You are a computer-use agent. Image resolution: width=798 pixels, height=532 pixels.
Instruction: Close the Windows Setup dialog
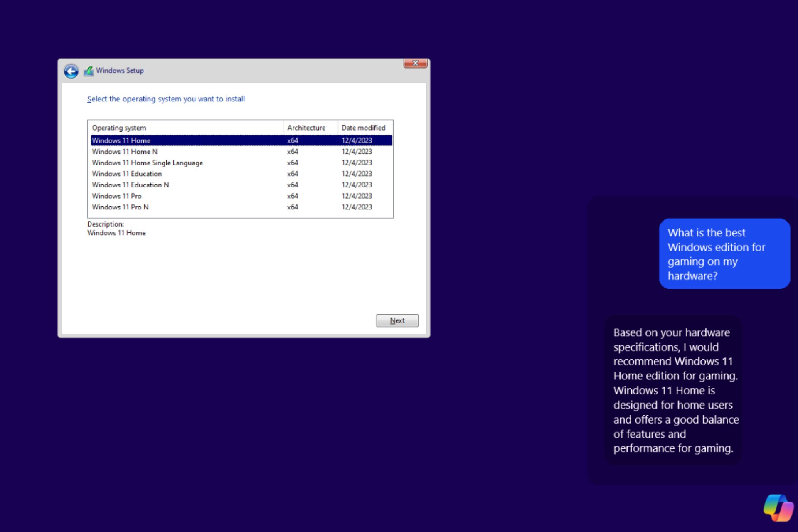tap(415, 63)
